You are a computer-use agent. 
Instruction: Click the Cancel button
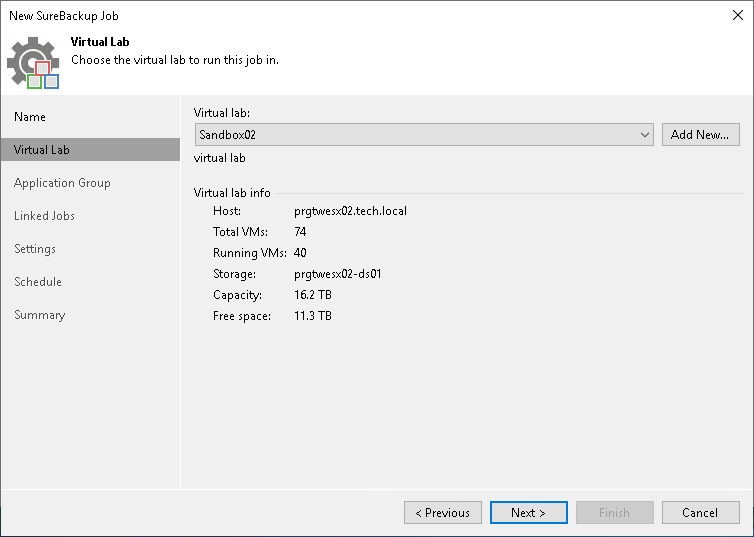pyautogui.click(x=700, y=512)
